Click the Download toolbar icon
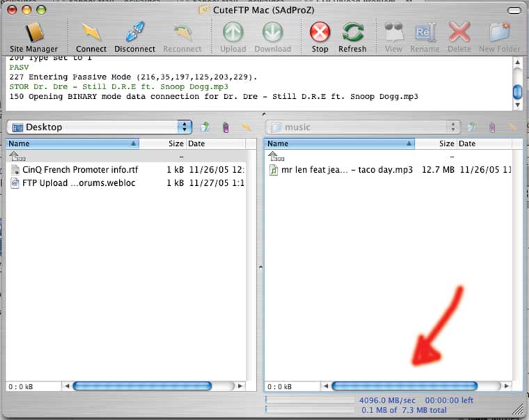 273,37
